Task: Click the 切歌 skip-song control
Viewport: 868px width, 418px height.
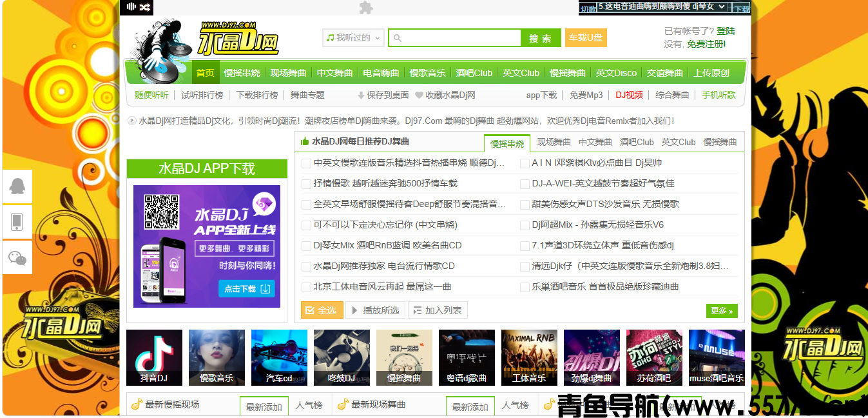Action: coord(588,9)
